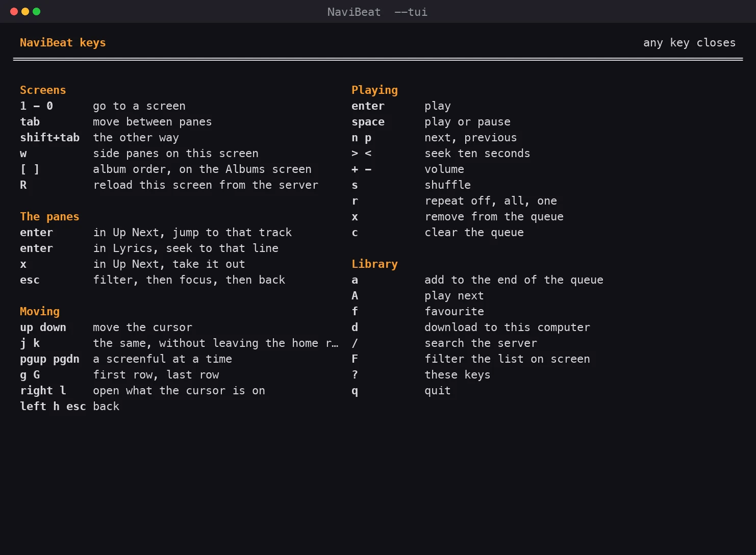
Task: Click 'reload this screen from the server' line
Action: pyautogui.click(x=206, y=185)
